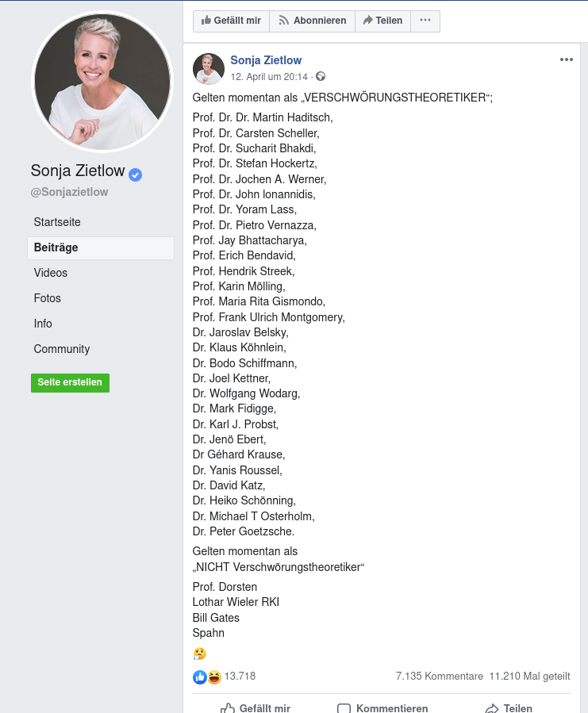Screen dimensions: 588x713
Task: Click the laughing haha reaction icon
Action: 213,677
